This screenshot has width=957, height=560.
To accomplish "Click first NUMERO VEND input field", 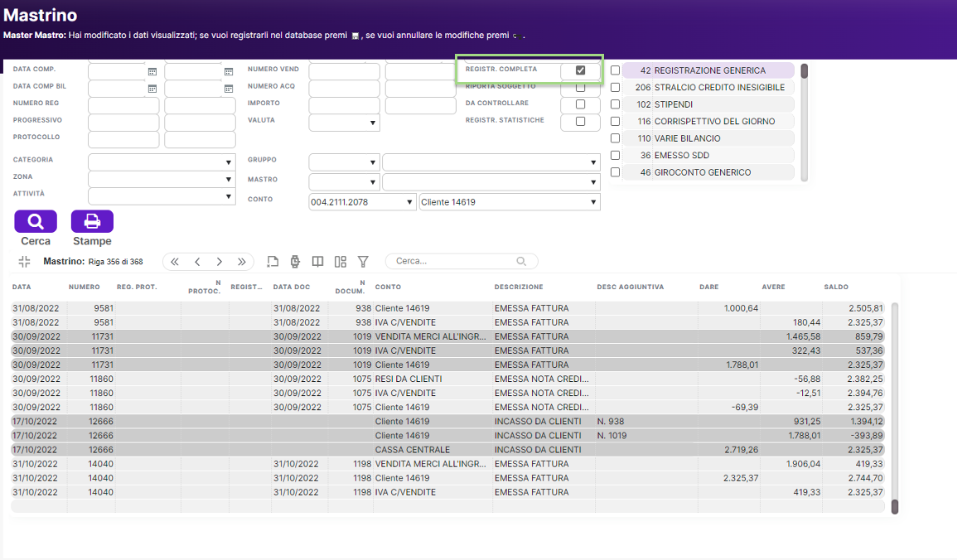I will pyautogui.click(x=344, y=71).
